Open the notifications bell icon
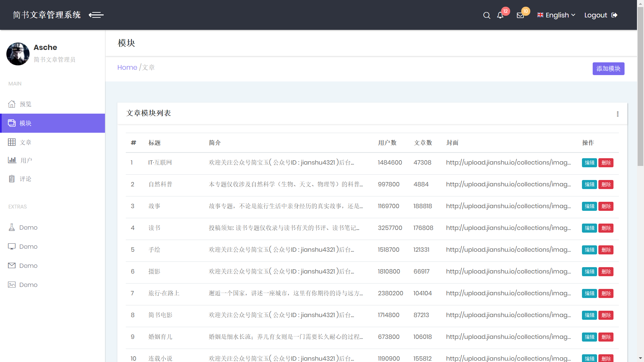 [x=500, y=15]
